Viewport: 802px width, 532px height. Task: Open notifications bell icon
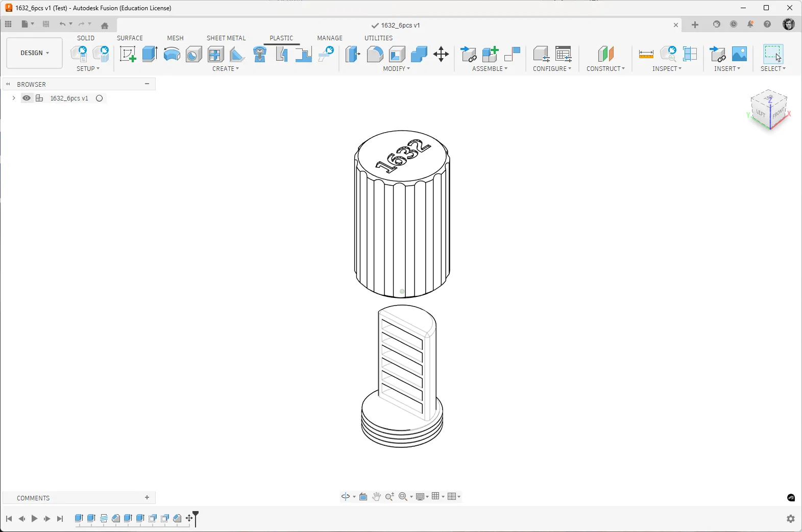[x=750, y=24]
